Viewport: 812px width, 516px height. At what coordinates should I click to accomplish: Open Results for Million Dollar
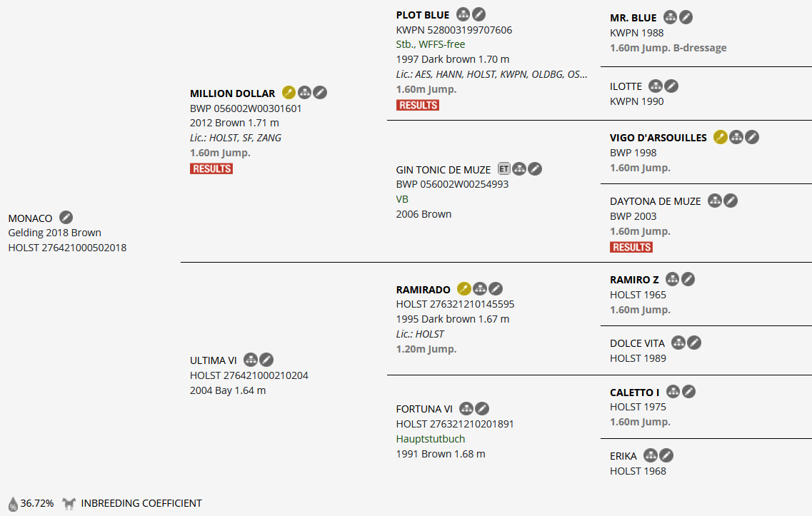click(211, 169)
